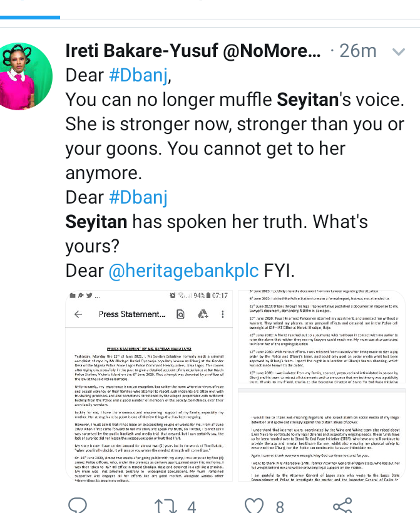Open first #Dbanj hashtag link
This screenshot has height=513, width=420.
click(139, 75)
